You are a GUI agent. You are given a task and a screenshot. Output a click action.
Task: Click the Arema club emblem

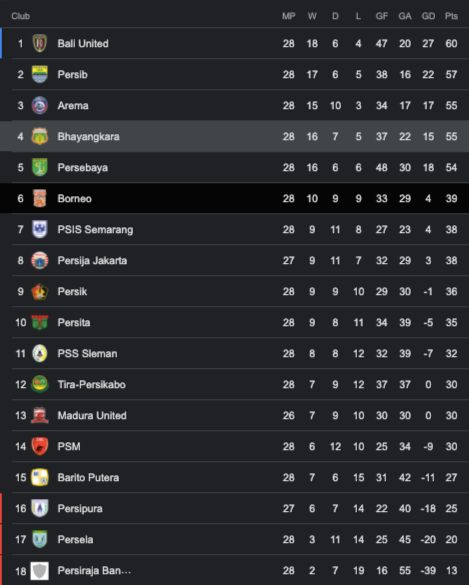40,105
